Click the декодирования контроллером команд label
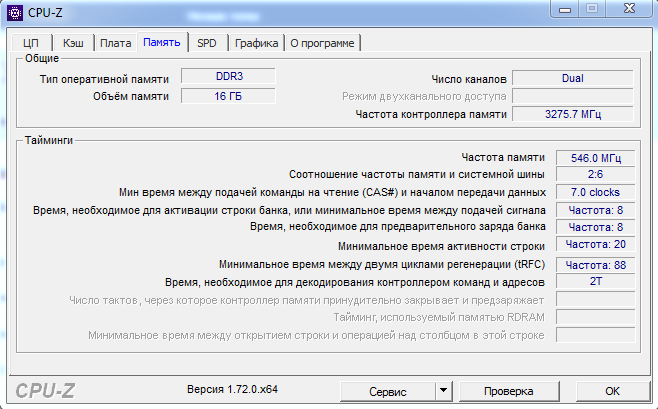 [x=355, y=282]
